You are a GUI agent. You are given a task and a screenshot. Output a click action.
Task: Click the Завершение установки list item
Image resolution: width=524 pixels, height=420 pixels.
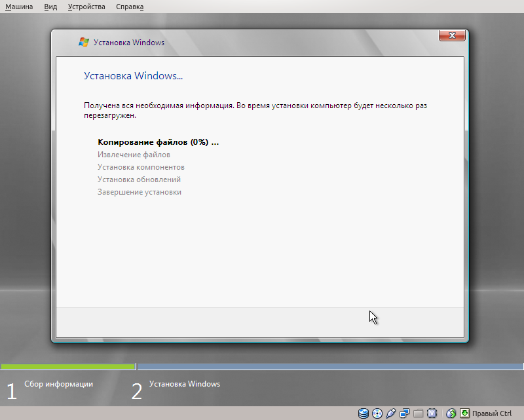coord(140,191)
